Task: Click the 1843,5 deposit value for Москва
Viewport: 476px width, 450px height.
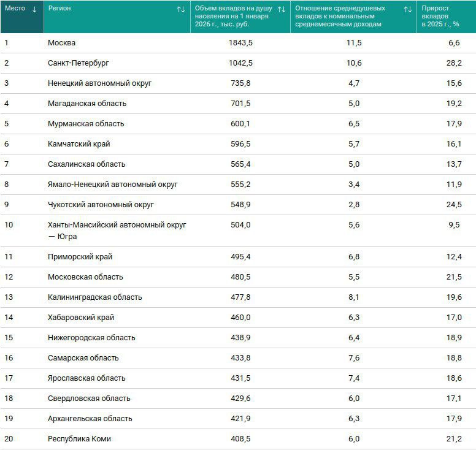Action: tap(240, 43)
